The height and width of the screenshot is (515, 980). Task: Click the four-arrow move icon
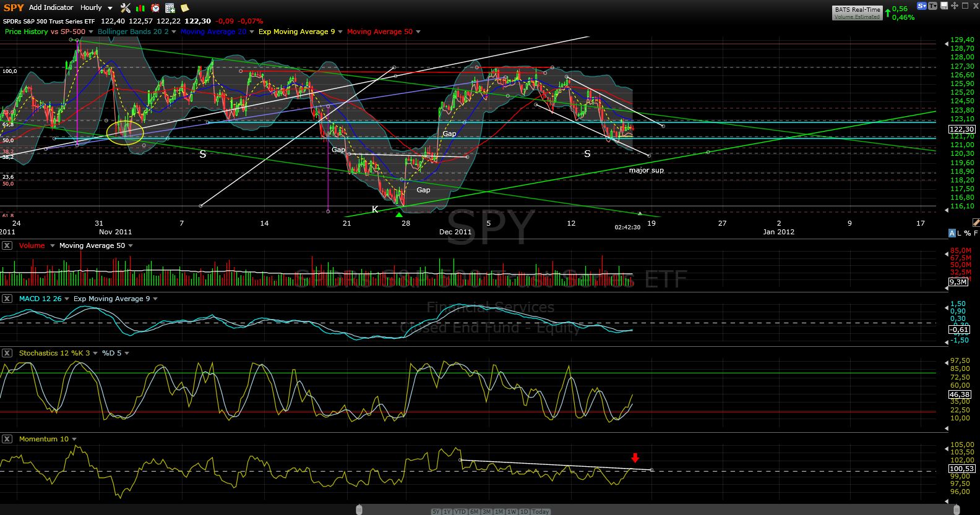955,6
